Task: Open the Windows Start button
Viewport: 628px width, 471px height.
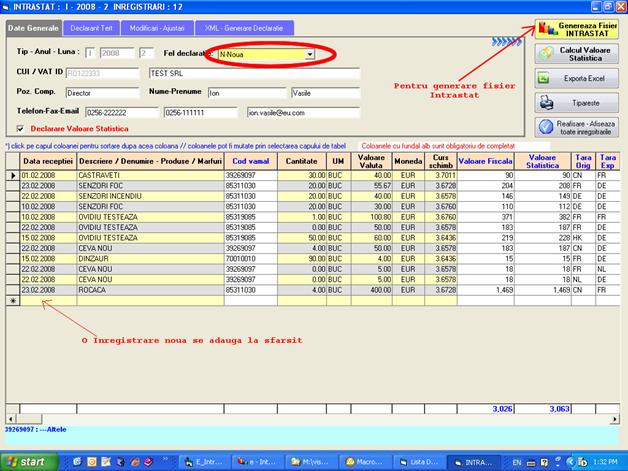Action: pyautogui.click(x=27, y=462)
